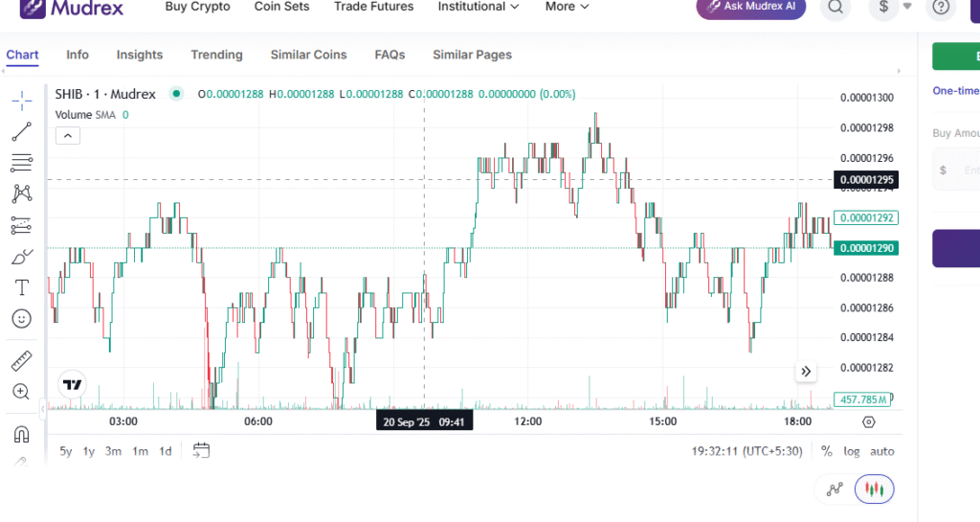Expand the More menu in navigation

567,7
